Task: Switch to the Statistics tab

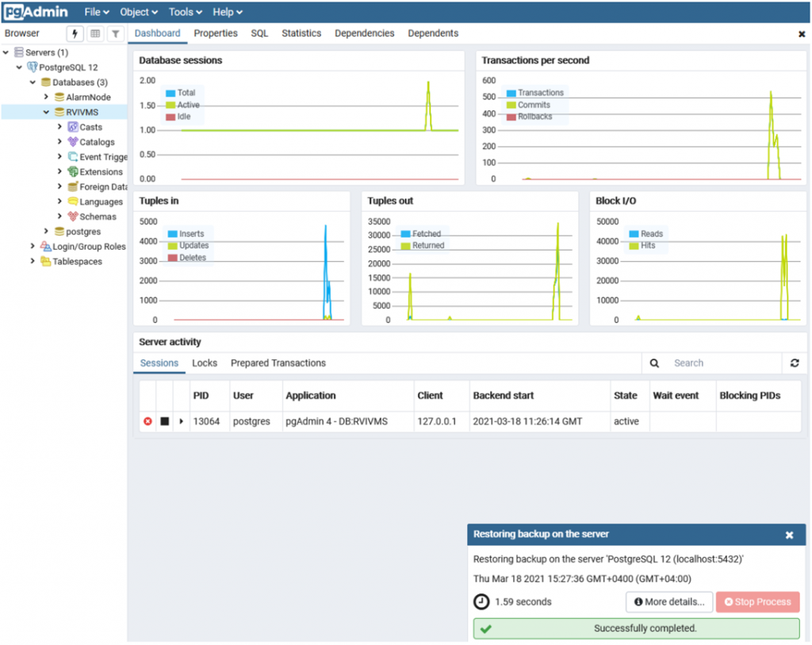Action: tap(301, 33)
